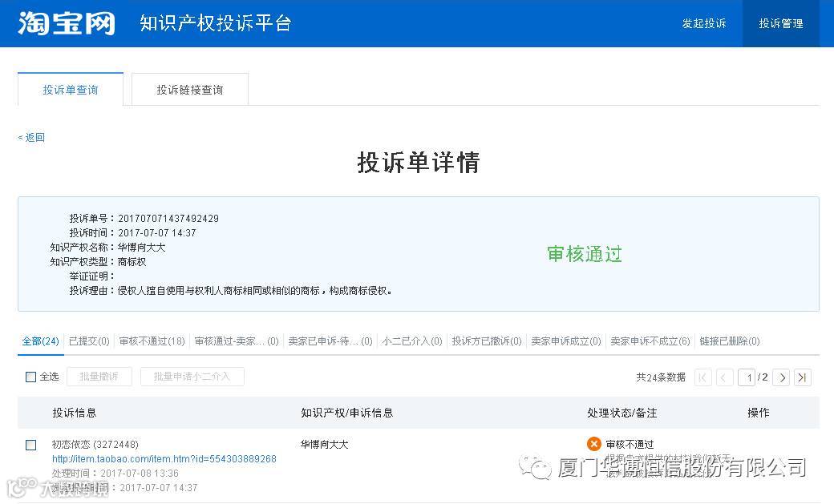The image size is (834, 504).
Task: Select the 链接已删除(0) filter tab
Action: click(730, 341)
